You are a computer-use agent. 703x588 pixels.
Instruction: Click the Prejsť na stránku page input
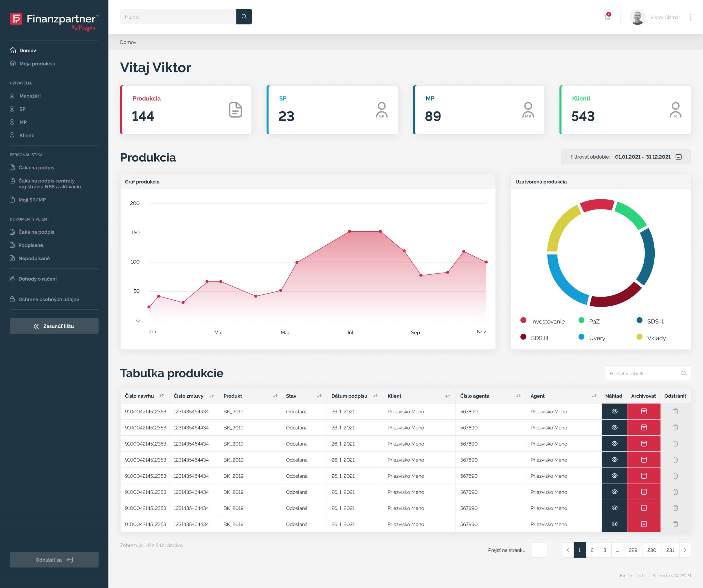point(539,550)
